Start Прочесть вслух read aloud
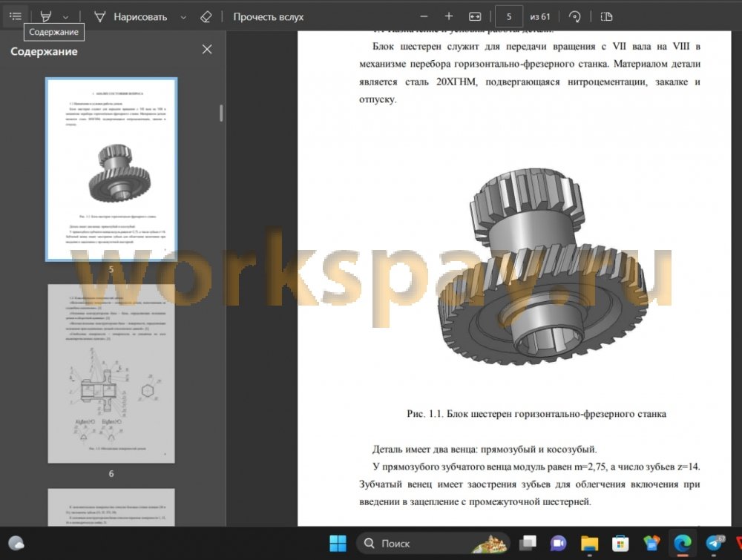 pyautogui.click(x=269, y=17)
